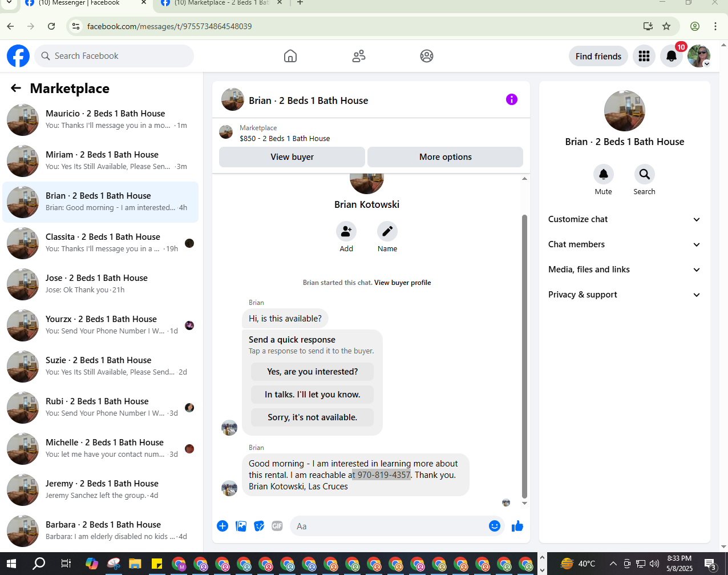The image size is (728, 575).
Task: Go back with Marketplace back arrow
Action: point(16,88)
